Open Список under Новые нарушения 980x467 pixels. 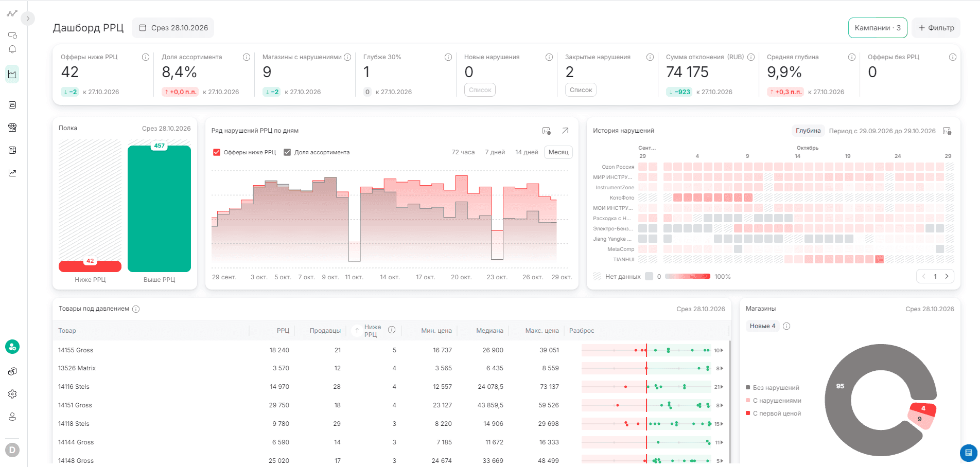coord(480,90)
